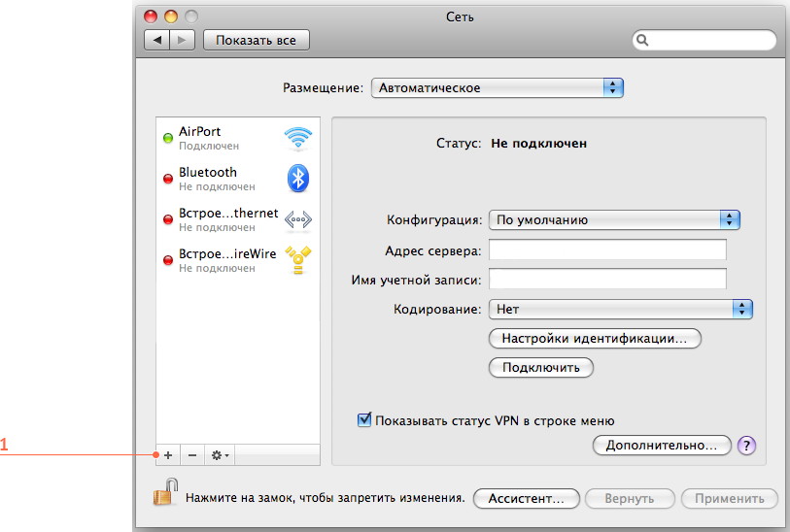Click the AirPort Wi-Fi icon
The height and width of the screenshot is (532, 790).
298,139
